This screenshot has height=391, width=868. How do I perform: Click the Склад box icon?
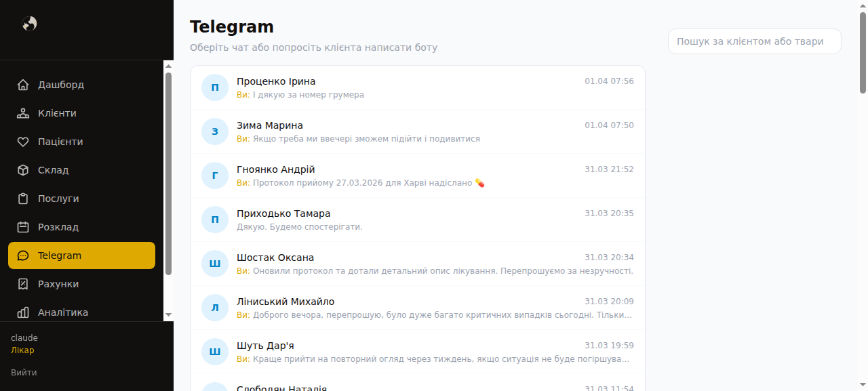[x=23, y=170]
